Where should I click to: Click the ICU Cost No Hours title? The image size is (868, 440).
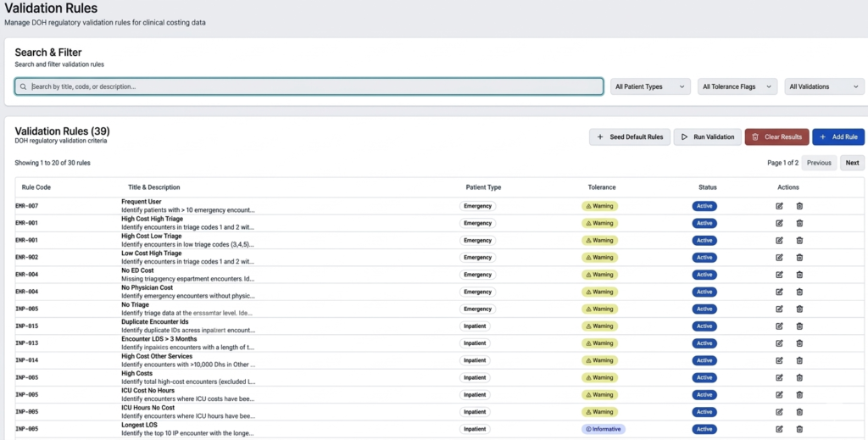click(x=147, y=390)
